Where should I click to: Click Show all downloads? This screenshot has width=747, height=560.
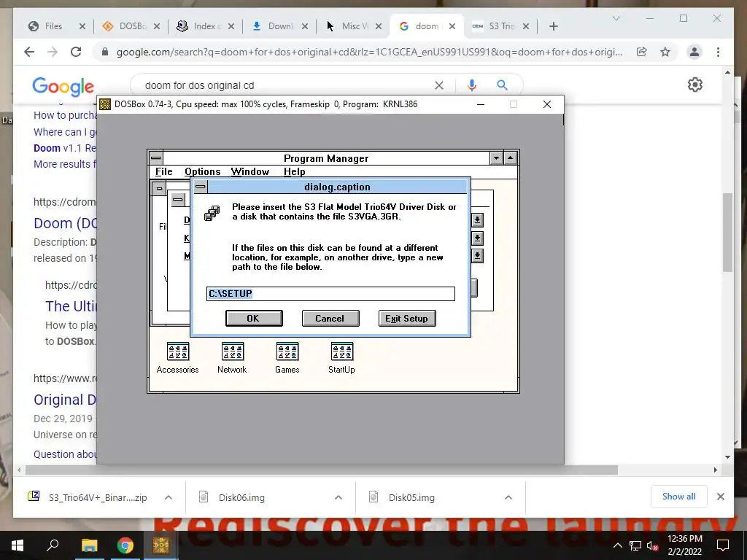pos(678,497)
